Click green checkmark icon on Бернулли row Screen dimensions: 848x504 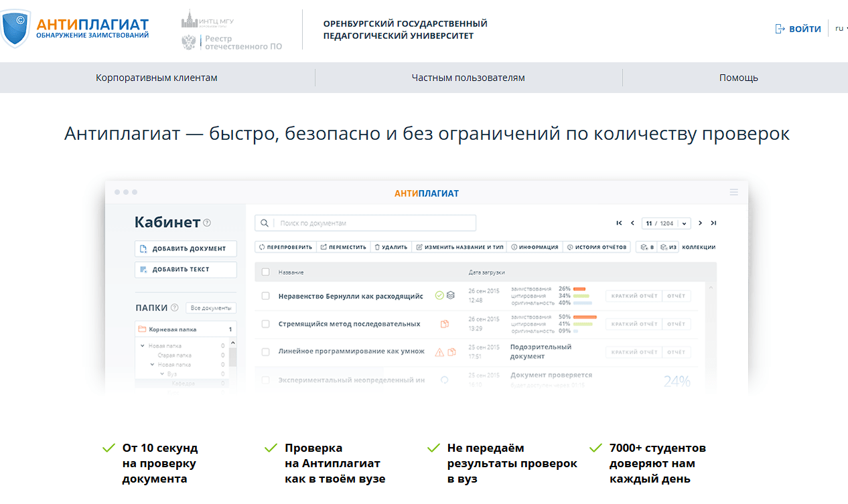[439, 295]
